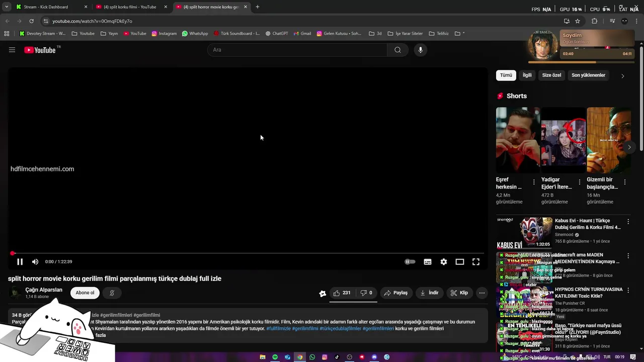Viewport: 644px width, 362px height.
Task: Select the İlgili filter chip
Action: pyautogui.click(x=527, y=75)
